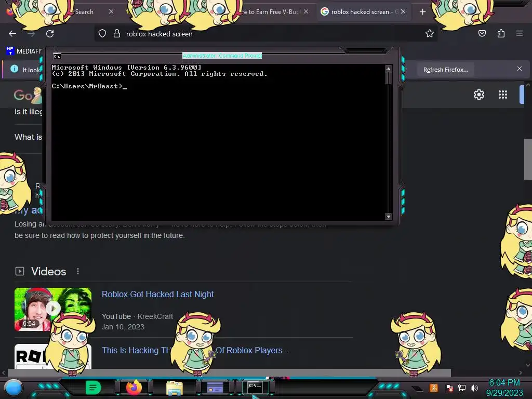
Task: Open the shield tracking protection icon
Action: [x=102, y=34]
